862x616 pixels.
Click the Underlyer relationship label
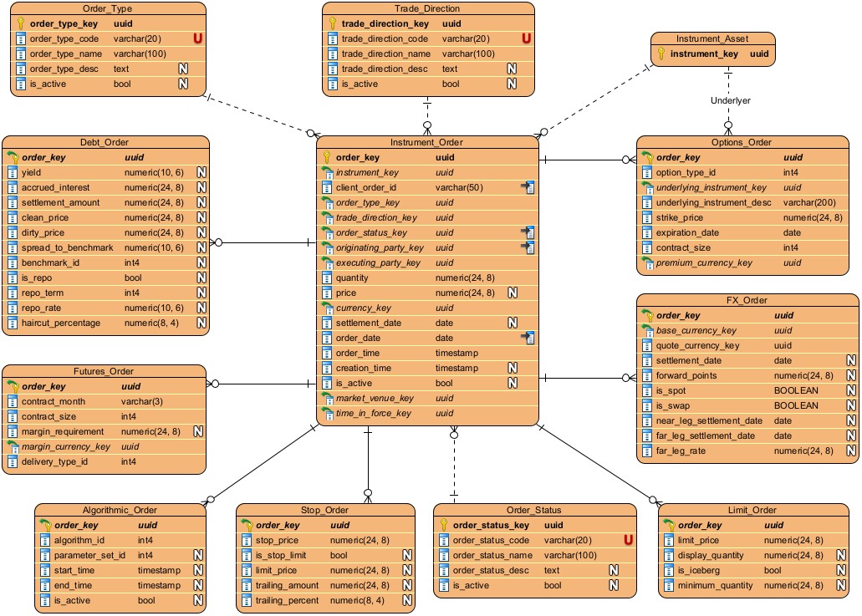point(731,100)
